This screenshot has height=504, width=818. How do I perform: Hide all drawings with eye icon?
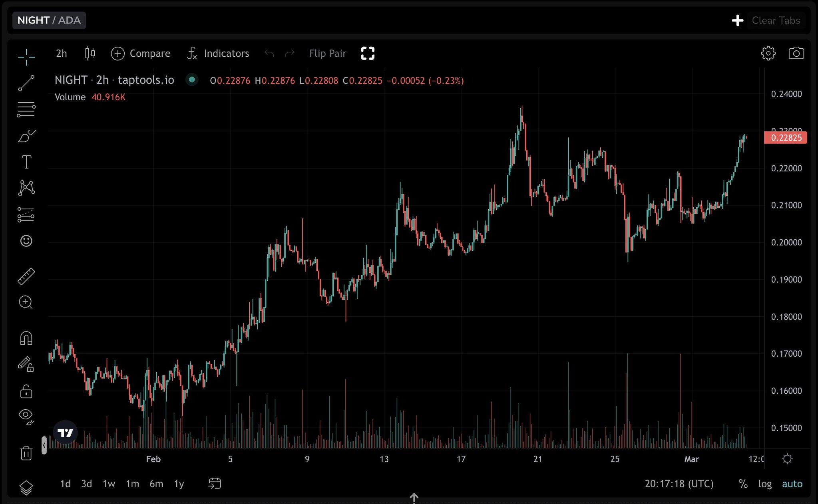click(26, 415)
